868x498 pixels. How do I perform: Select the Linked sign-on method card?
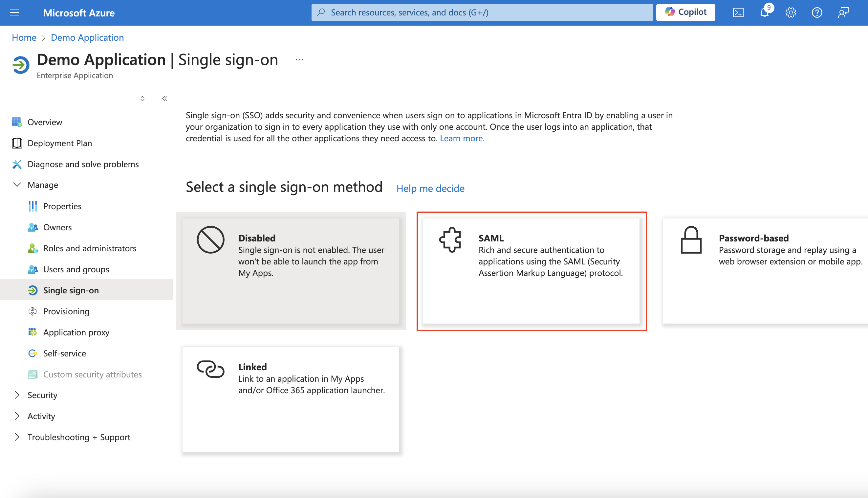click(291, 399)
